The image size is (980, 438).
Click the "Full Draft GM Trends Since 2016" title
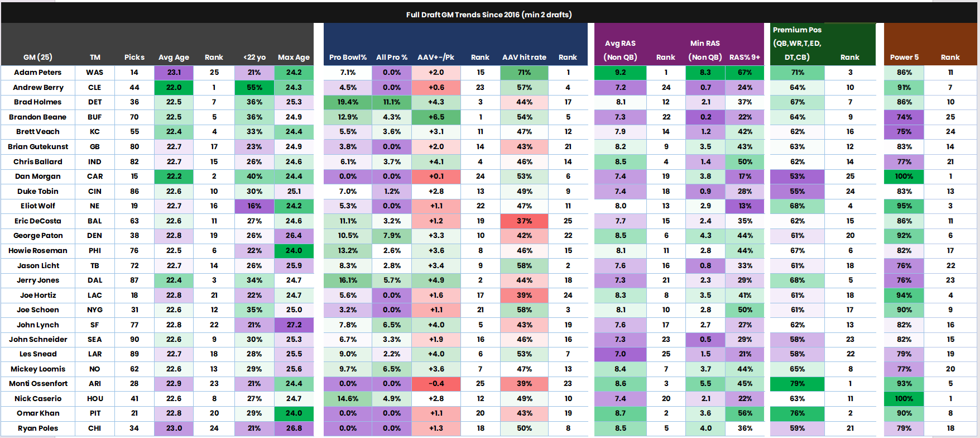[489, 15]
